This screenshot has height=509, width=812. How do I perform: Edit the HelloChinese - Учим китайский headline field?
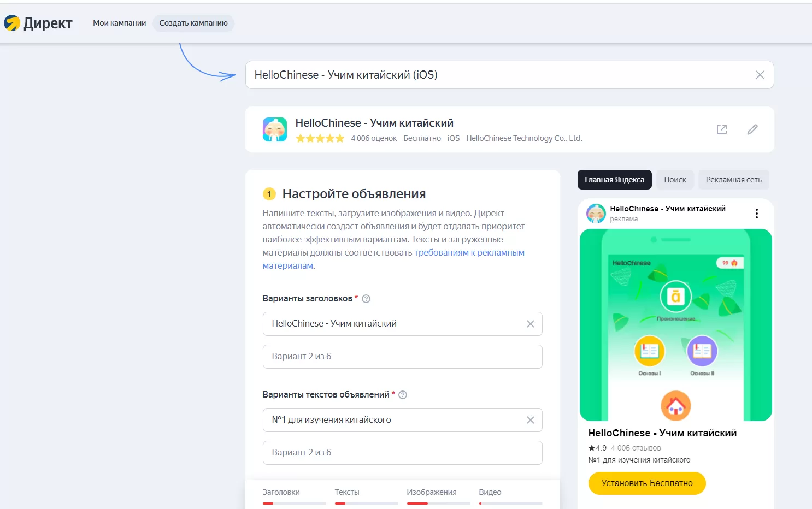pyautogui.click(x=402, y=324)
